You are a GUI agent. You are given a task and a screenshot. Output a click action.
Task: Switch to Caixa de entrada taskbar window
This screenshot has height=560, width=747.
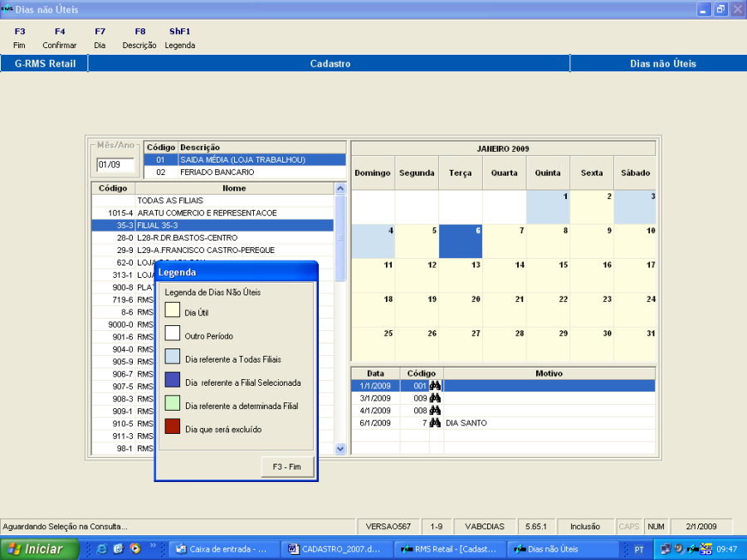223,549
